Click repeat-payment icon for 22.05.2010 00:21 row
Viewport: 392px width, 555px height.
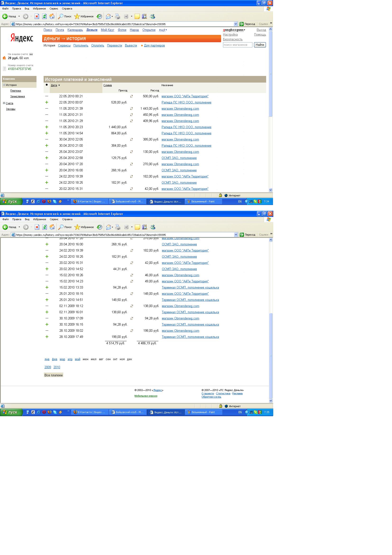(132, 96)
